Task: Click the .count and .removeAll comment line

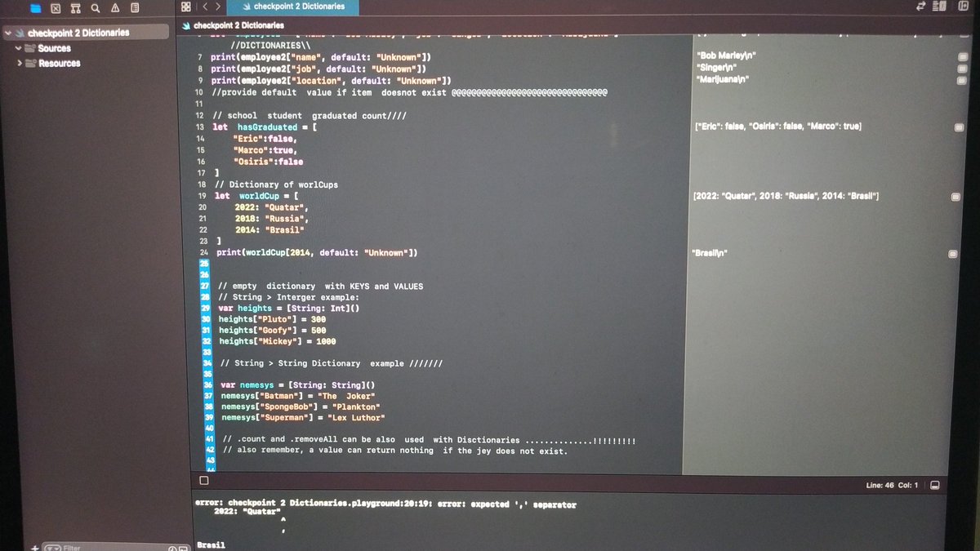Action: pyautogui.click(x=429, y=441)
